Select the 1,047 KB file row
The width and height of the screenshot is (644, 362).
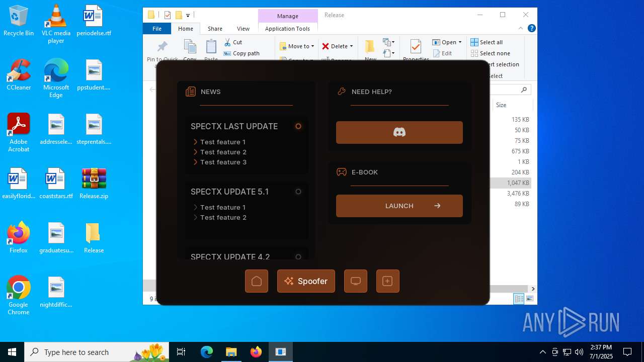click(511, 183)
